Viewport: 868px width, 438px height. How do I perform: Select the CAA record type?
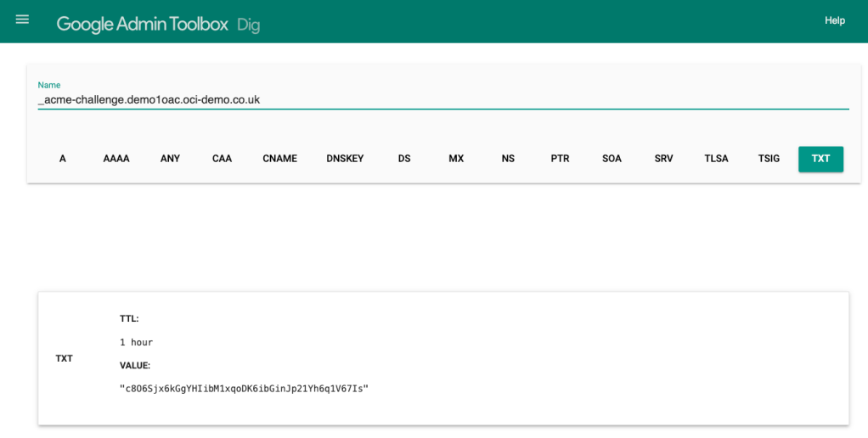(222, 159)
